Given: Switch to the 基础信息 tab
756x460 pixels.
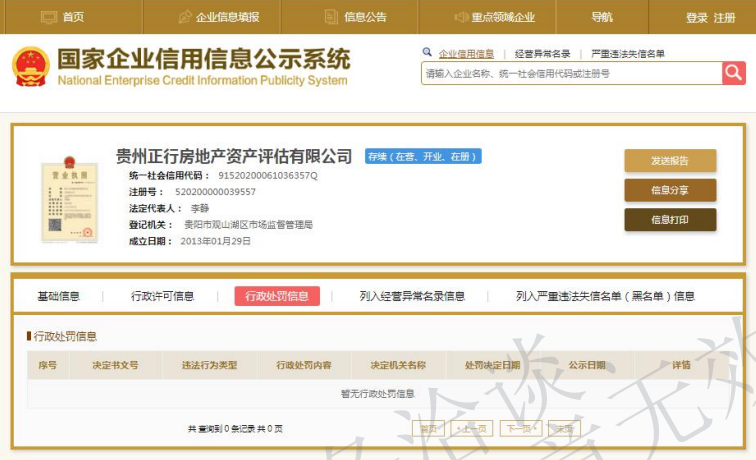Looking at the screenshot, I should click(x=59, y=296).
